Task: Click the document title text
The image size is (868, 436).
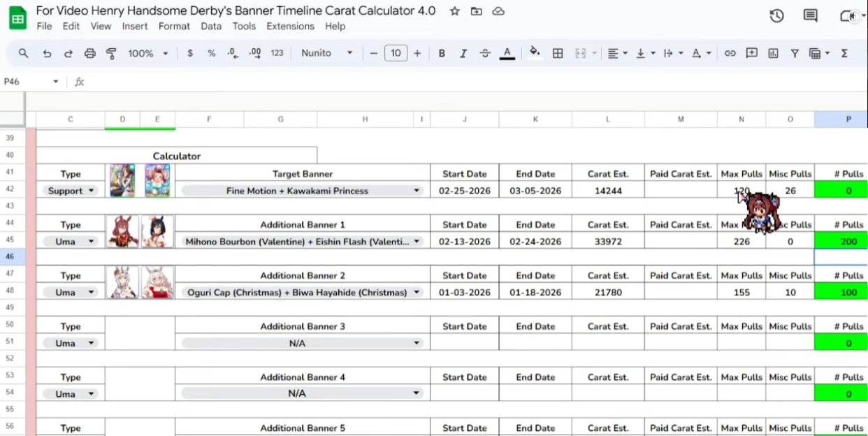Action: 236,11
